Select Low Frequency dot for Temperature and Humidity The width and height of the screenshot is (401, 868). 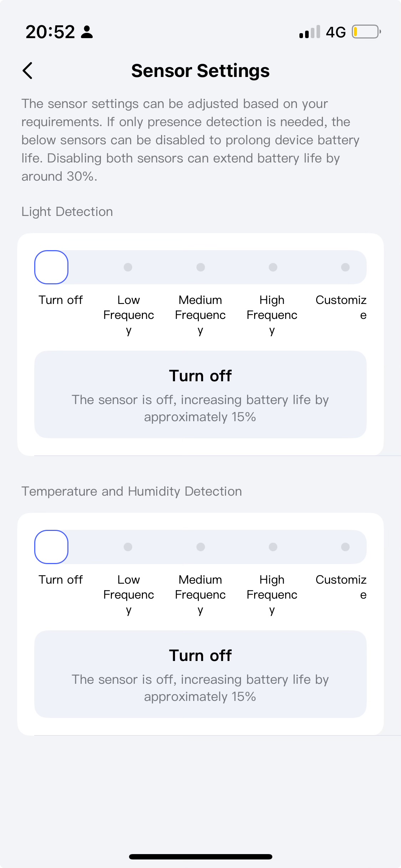pyautogui.click(x=128, y=547)
